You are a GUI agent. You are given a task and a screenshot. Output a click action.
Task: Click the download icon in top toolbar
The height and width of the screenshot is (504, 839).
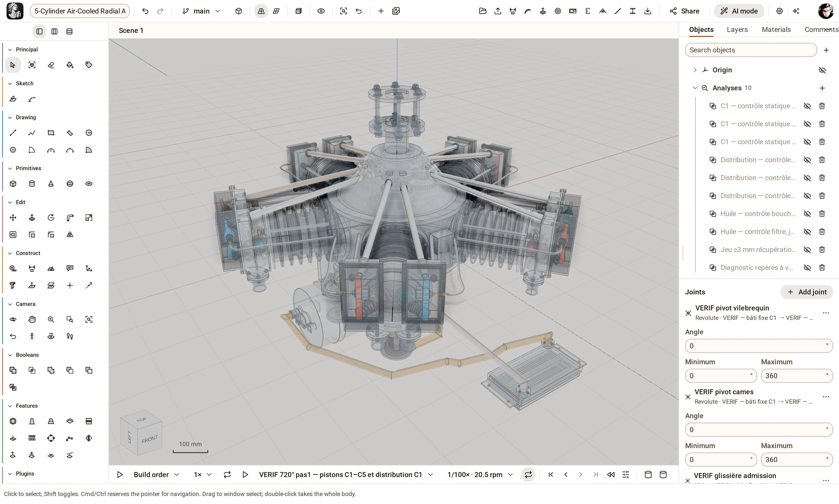(x=648, y=11)
